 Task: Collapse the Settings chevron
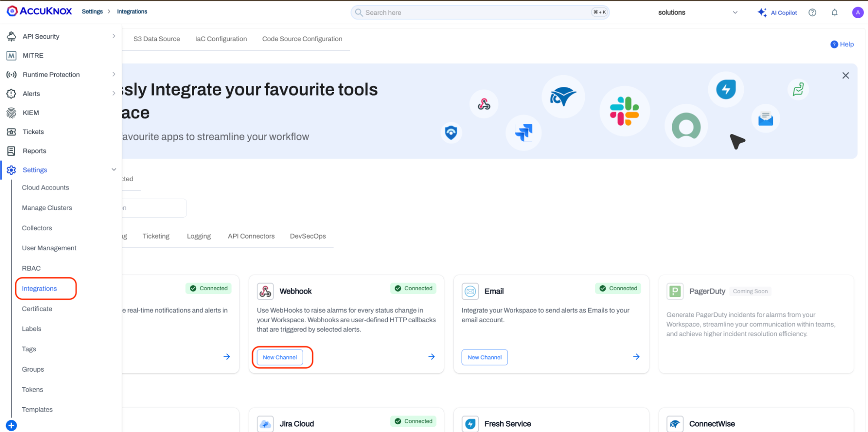click(x=114, y=169)
